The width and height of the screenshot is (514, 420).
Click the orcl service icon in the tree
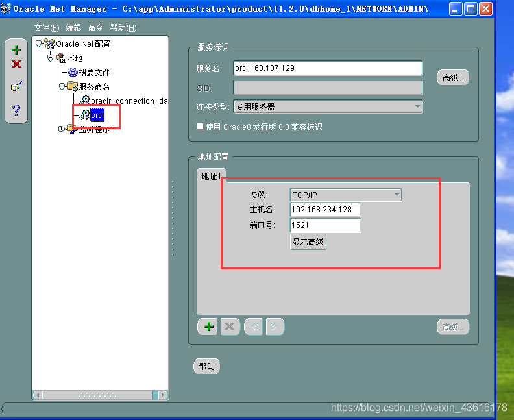[x=84, y=115]
